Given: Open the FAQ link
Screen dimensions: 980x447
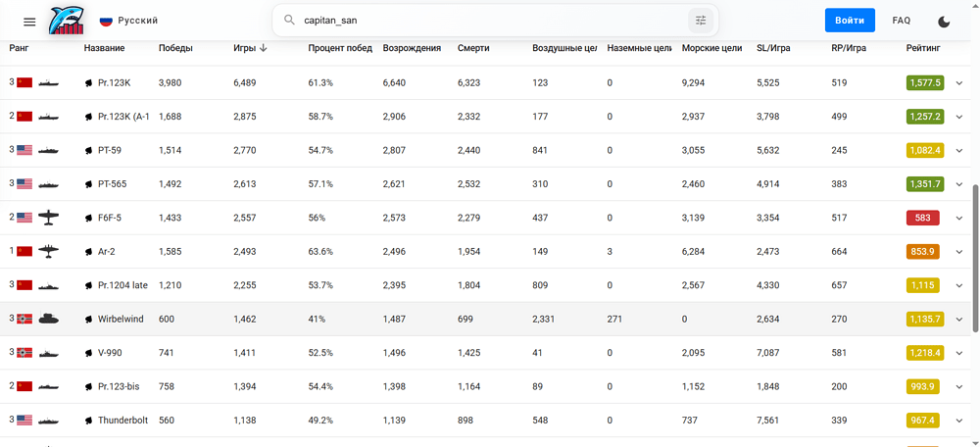Looking at the screenshot, I should click(901, 21).
